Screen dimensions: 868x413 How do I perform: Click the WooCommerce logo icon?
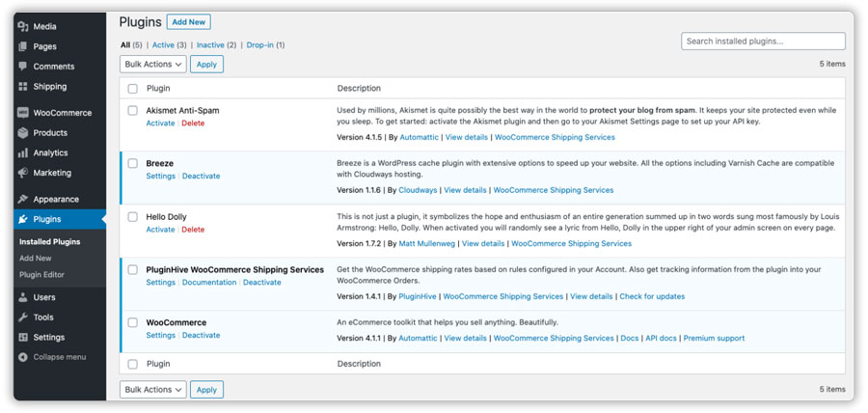[23, 112]
